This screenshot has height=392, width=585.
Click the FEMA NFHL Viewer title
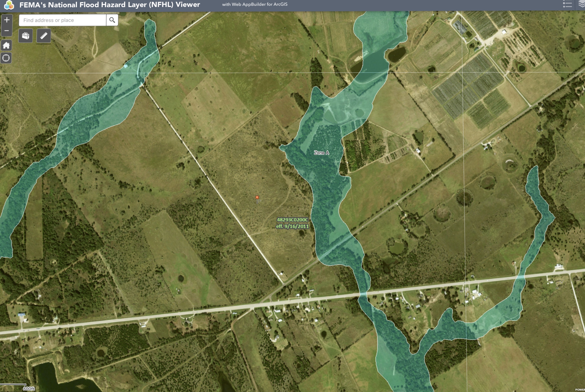[x=109, y=5]
